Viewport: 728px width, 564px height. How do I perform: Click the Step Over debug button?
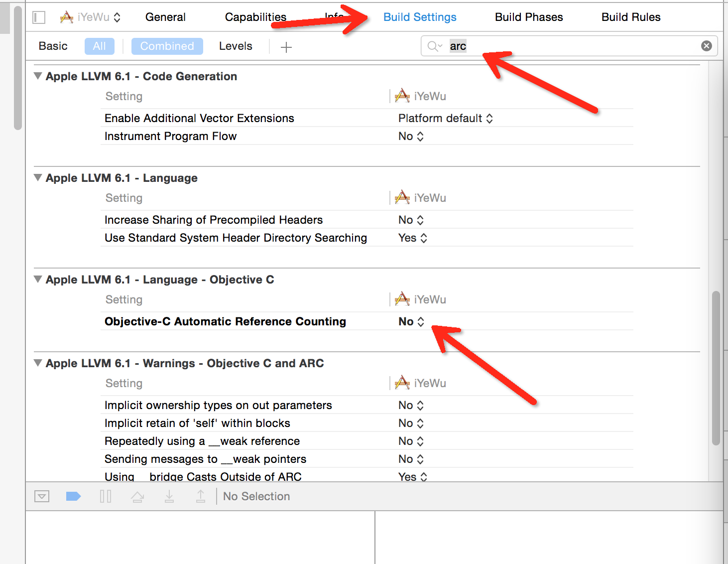pos(137,497)
